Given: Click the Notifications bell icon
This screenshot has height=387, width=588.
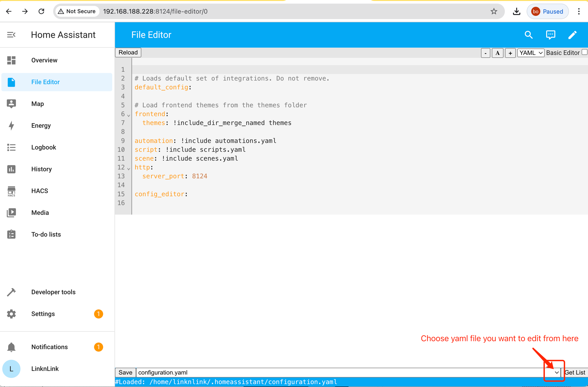Looking at the screenshot, I should (x=11, y=347).
